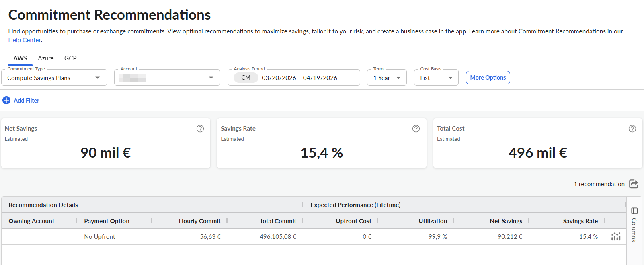Click the 99,9 % utilization value
This screenshot has height=265, width=644.
(438, 236)
